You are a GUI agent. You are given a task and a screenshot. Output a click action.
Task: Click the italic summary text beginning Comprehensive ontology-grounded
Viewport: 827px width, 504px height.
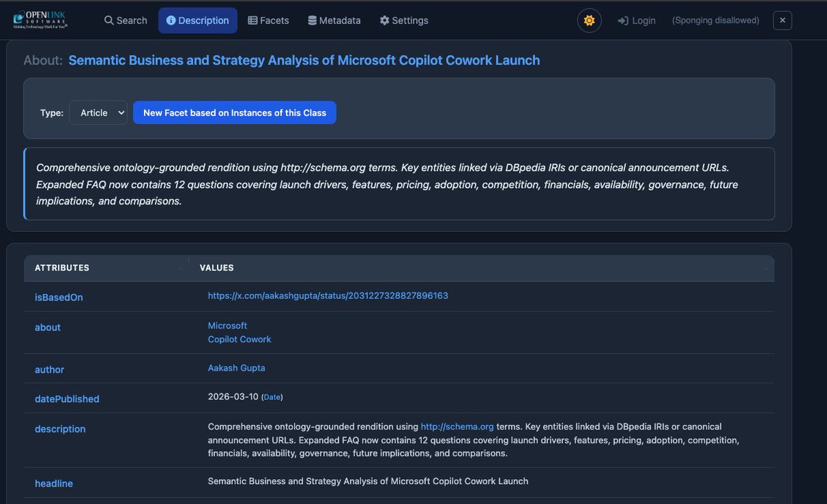[387, 185]
